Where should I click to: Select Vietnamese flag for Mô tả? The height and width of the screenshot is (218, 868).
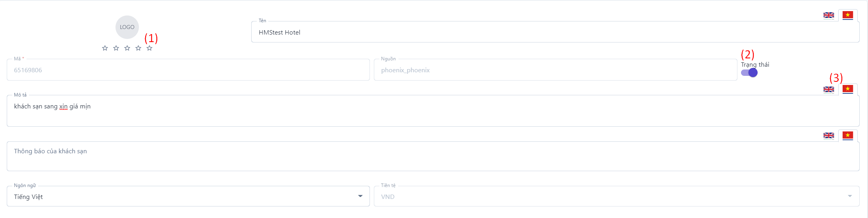coord(847,89)
